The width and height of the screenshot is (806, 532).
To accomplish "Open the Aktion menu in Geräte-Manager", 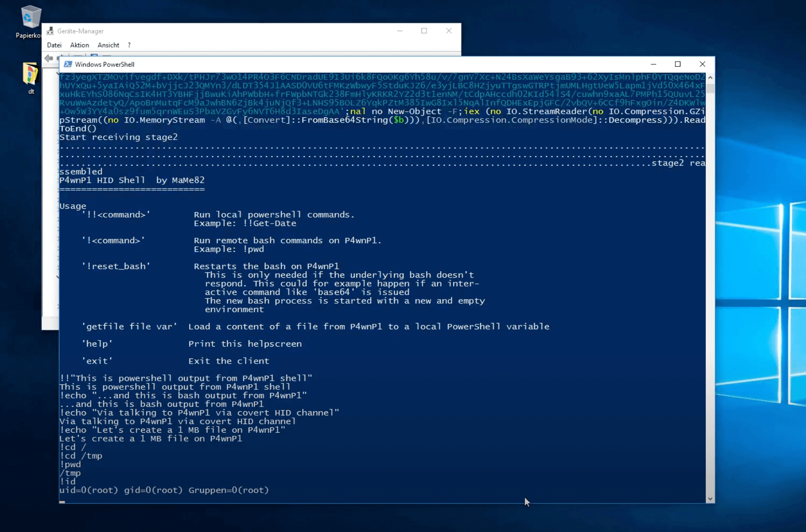I will pos(79,45).
